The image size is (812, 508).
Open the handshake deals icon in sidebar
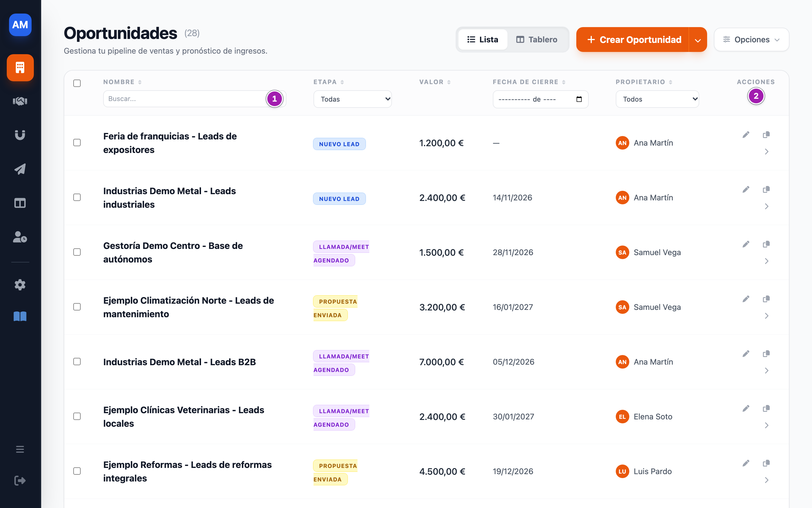[x=20, y=101]
